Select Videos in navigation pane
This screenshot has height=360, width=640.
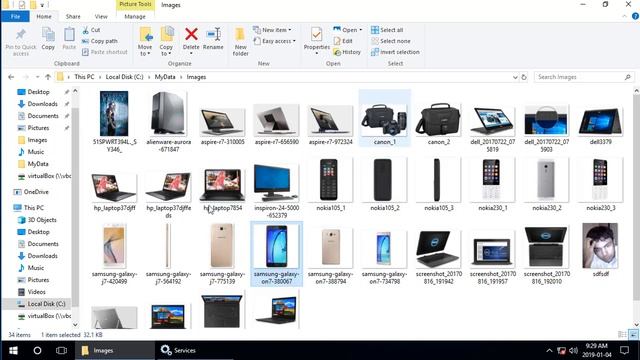pyautogui.click(x=32, y=292)
